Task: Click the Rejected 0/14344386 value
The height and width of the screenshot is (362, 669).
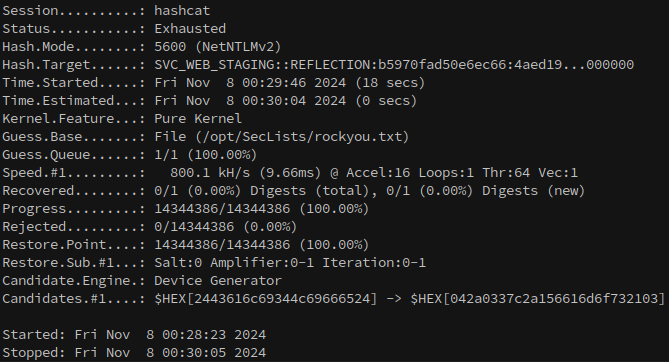Action: [x=194, y=227]
